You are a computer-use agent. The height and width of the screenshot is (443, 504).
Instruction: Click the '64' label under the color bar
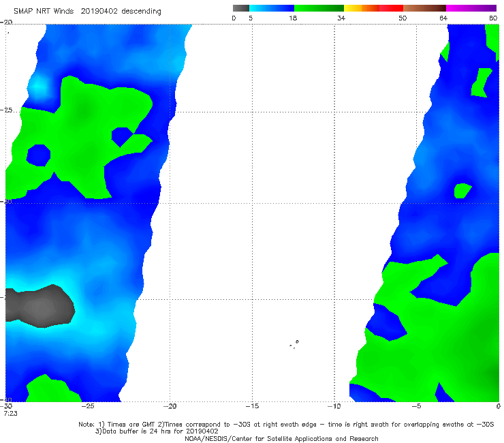pyautogui.click(x=443, y=18)
